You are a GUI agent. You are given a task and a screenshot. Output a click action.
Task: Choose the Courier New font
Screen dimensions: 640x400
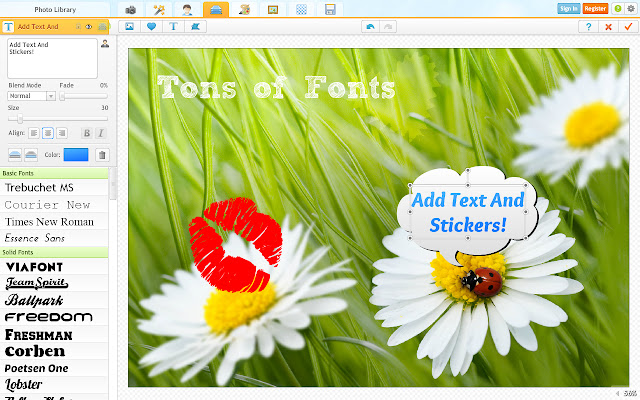[x=54, y=204]
